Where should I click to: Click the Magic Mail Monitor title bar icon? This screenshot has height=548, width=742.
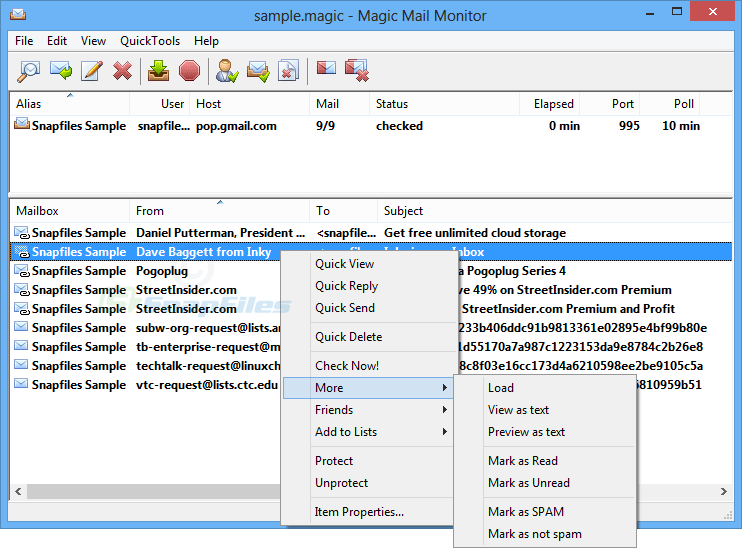coord(18,14)
